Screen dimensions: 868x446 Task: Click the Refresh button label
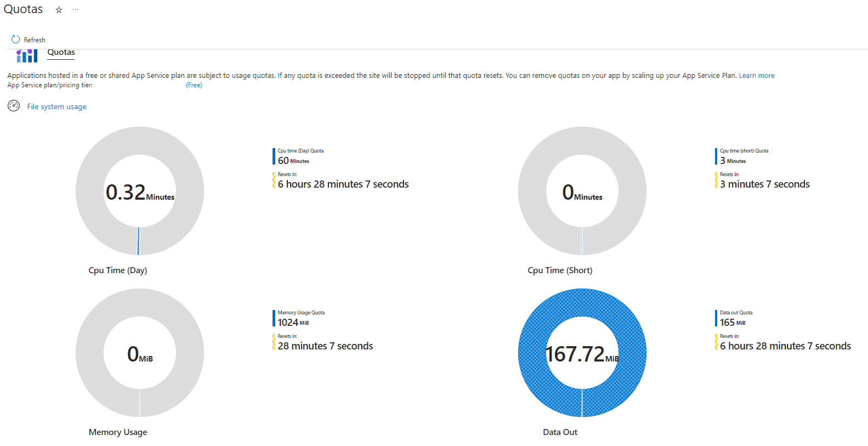coord(35,40)
